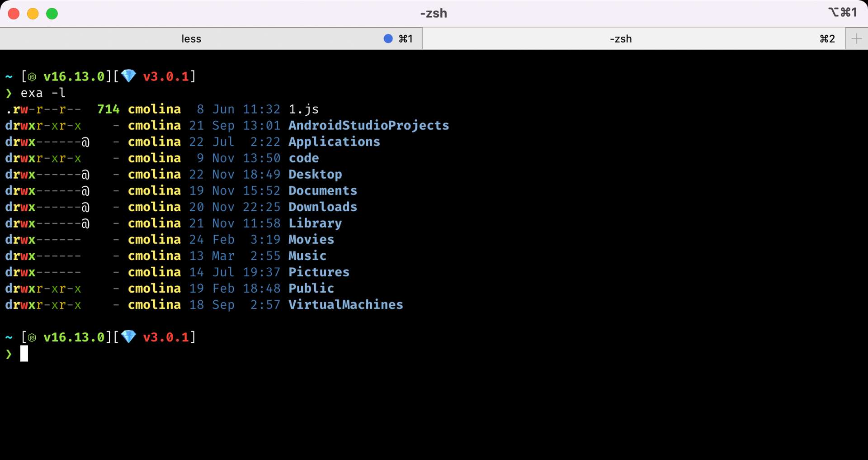Click the exa -l command text
The image size is (868, 460).
43,93
